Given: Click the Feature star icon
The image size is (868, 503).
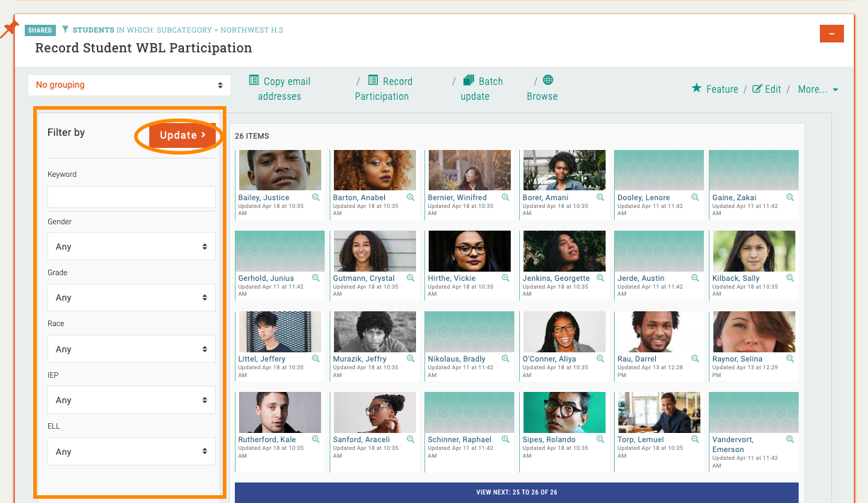Looking at the screenshot, I should click(x=697, y=88).
